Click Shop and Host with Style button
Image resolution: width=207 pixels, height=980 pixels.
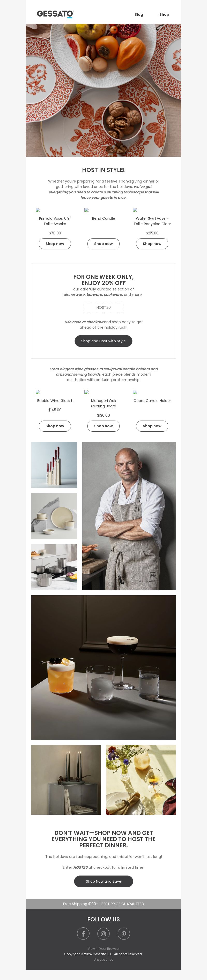(x=103, y=341)
